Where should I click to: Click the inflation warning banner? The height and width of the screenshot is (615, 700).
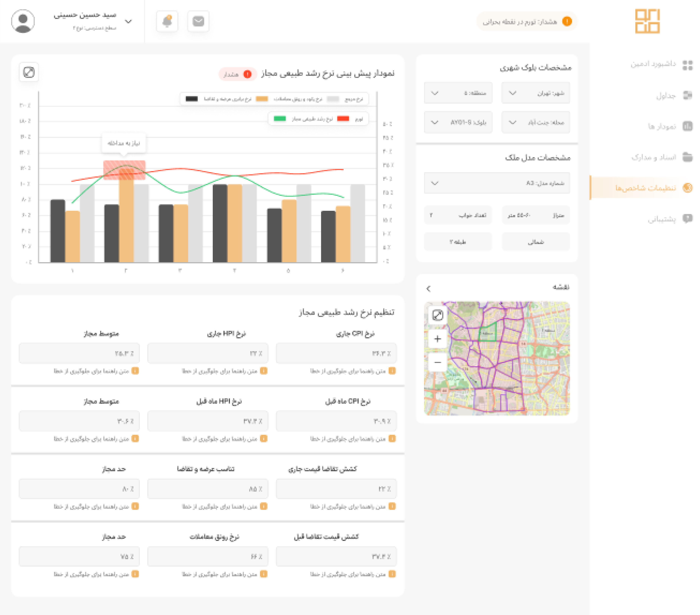[x=527, y=21]
